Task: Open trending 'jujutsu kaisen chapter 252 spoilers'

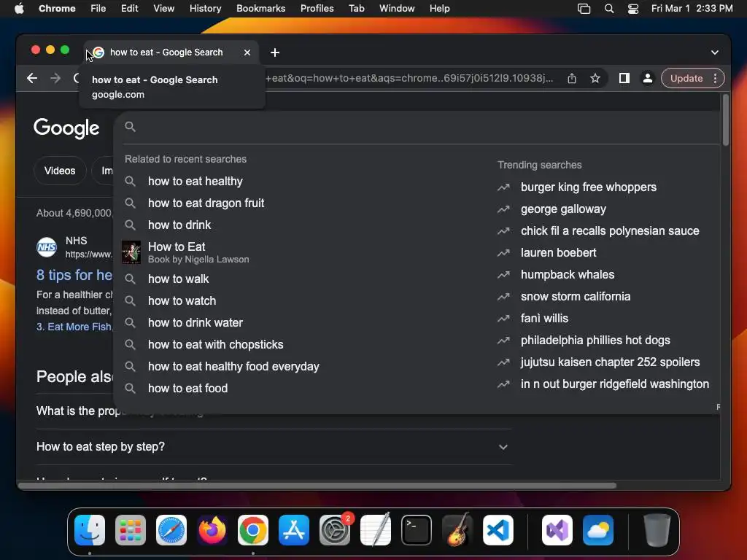Action: tap(611, 362)
